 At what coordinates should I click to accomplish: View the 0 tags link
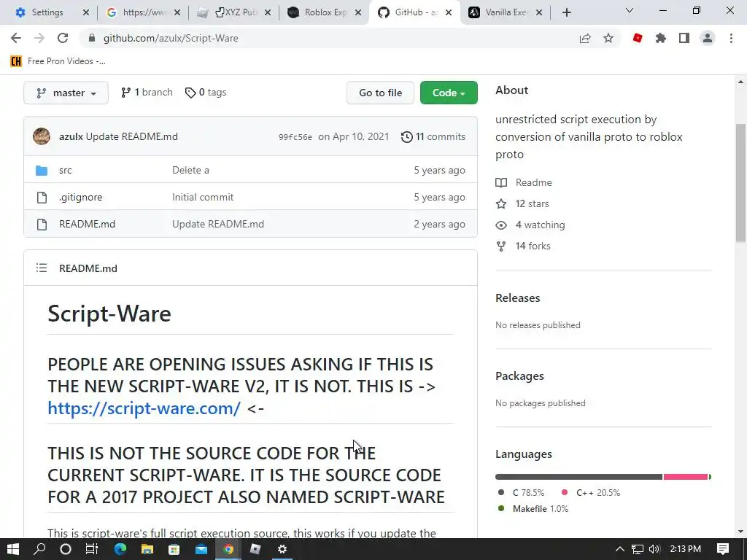point(206,93)
